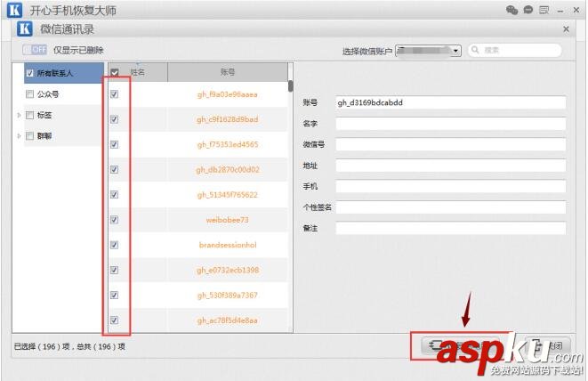Select account gh_ac78f5d4e8aa text

click(228, 320)
